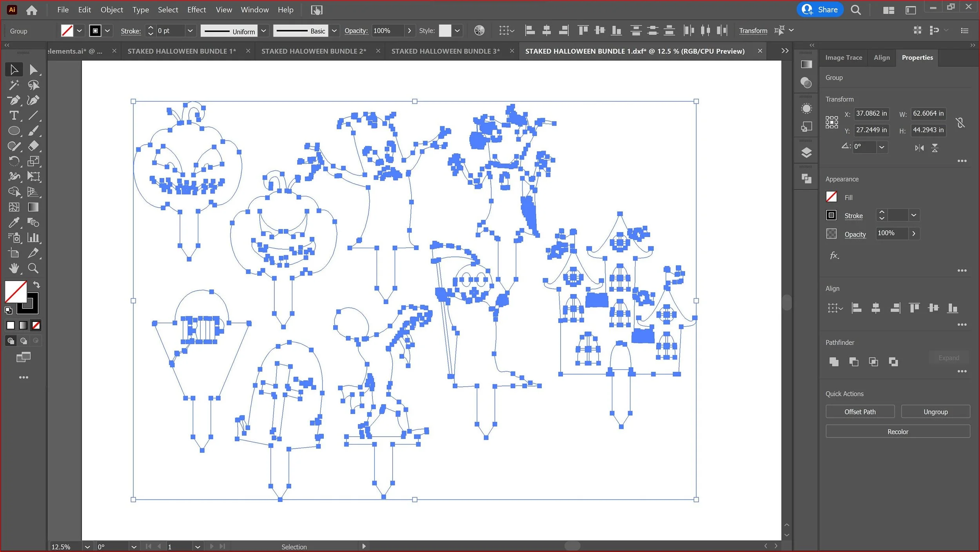Screen dimensions: 980x552
Task: Switch to the Image Trace panel tab
Action: (x=844, y=58)
